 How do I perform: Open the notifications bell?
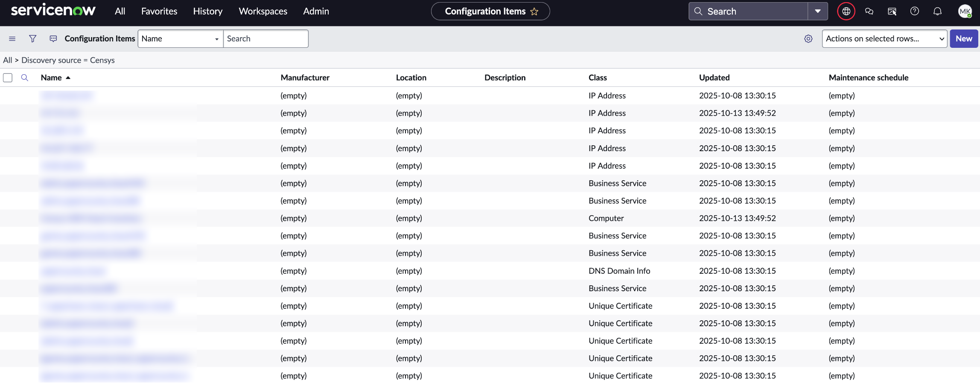tap(937, 12)
